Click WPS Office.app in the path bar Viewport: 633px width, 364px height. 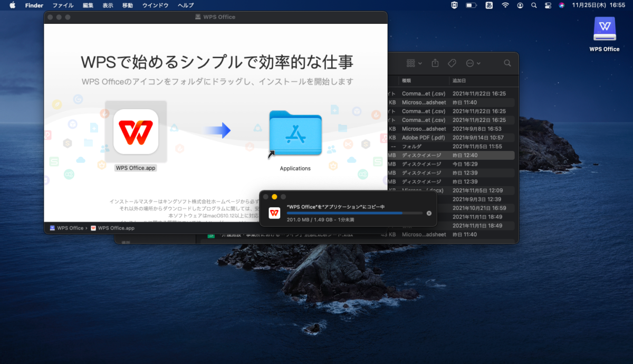(113, 228)
